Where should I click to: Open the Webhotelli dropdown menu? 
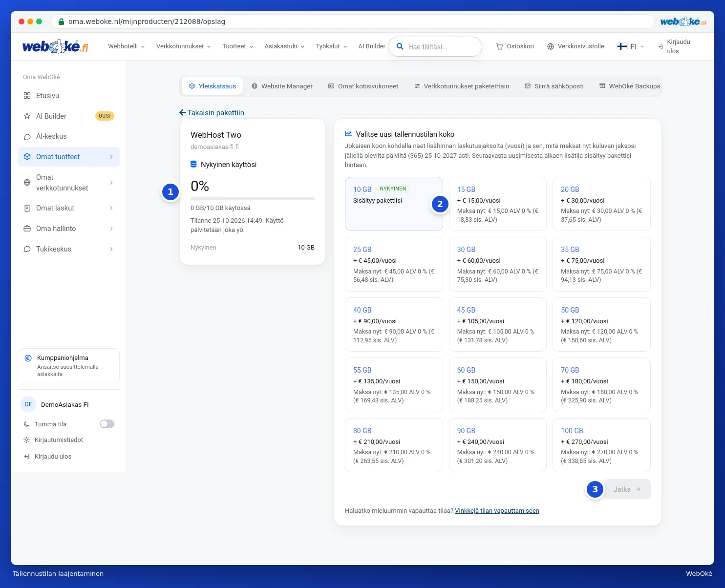127,46
